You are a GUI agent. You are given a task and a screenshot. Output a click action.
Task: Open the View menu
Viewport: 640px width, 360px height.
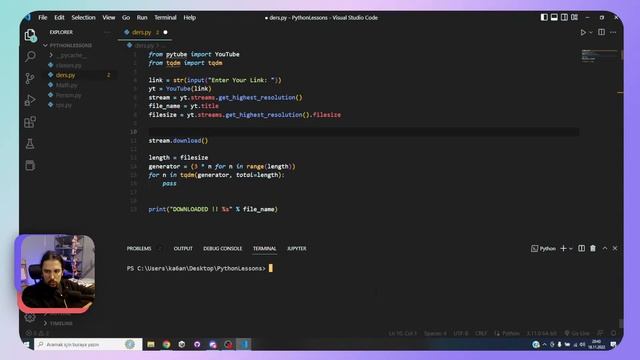109,18
